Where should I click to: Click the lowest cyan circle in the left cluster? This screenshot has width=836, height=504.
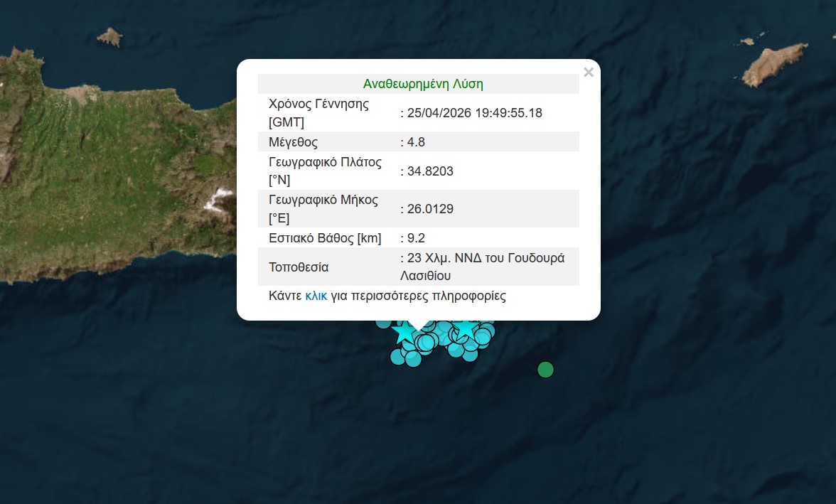point(412,360)
